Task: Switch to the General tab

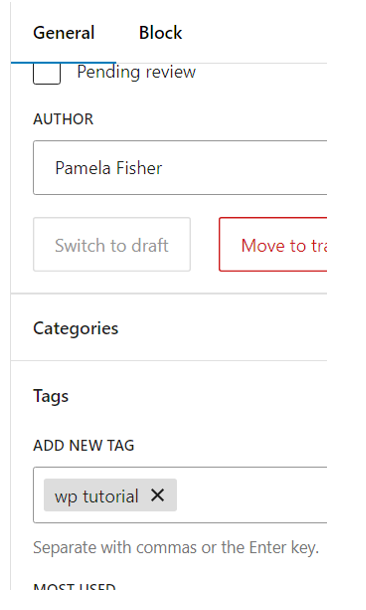Action: 64,33
